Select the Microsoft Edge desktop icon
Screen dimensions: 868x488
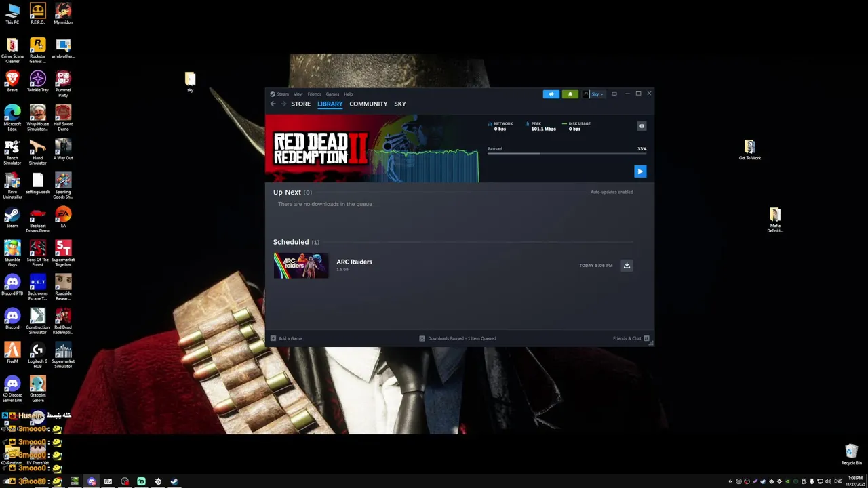(12, 118)
